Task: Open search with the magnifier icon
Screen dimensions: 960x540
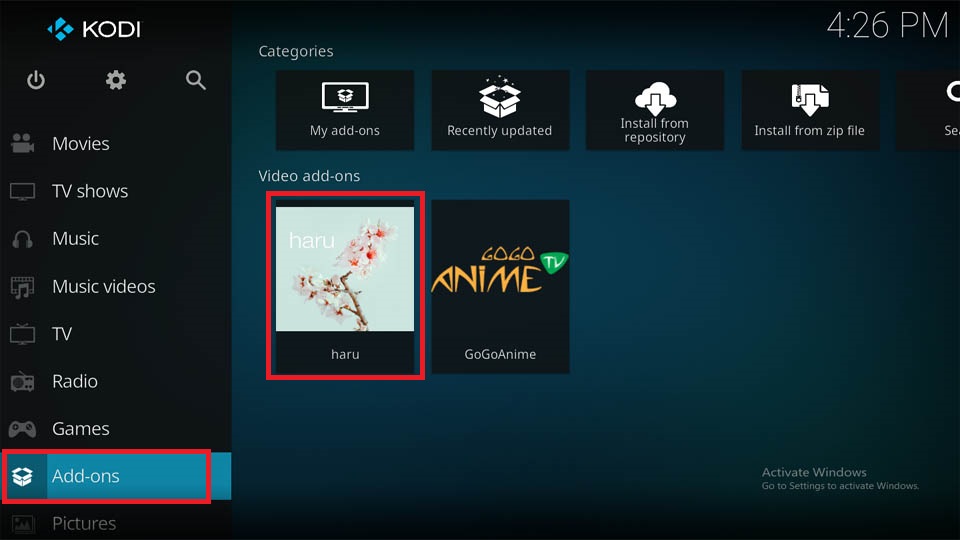Action: tap(196, 80)
